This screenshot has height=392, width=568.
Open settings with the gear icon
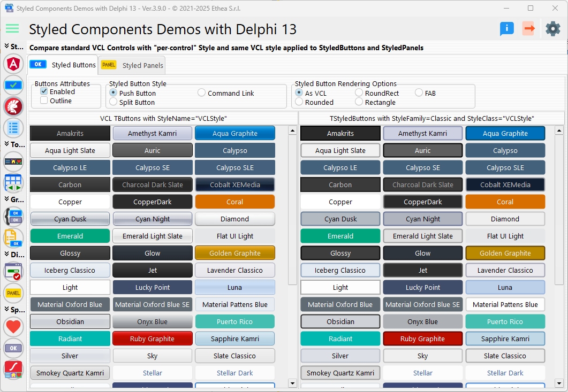pyautogui.click(x=552, y=29)
